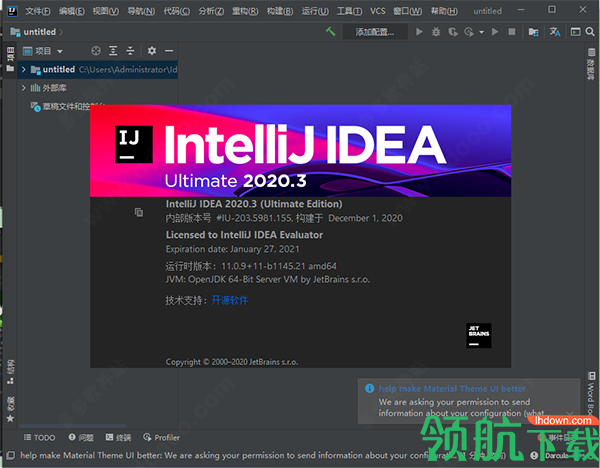The width and height of the screenshot is (600, 468).
Task: Expand the untitled project tree node
Action: (23, 69)
